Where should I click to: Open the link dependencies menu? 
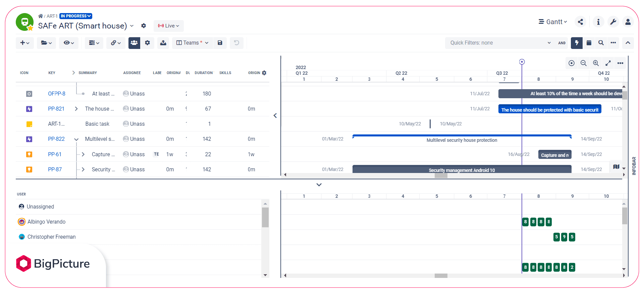pos(116,43)
